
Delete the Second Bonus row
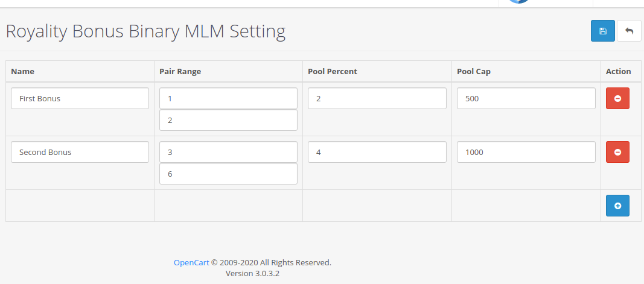point(617,152)
